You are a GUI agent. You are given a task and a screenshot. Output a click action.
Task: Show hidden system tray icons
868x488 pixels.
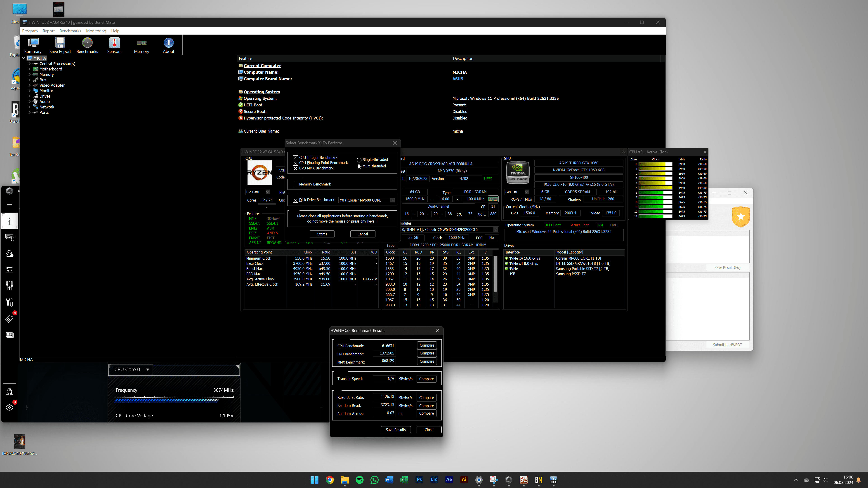796,480
